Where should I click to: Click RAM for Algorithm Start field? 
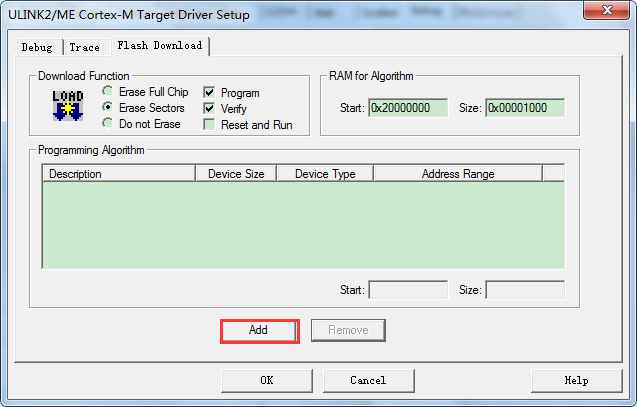click(x=408, y=108)
